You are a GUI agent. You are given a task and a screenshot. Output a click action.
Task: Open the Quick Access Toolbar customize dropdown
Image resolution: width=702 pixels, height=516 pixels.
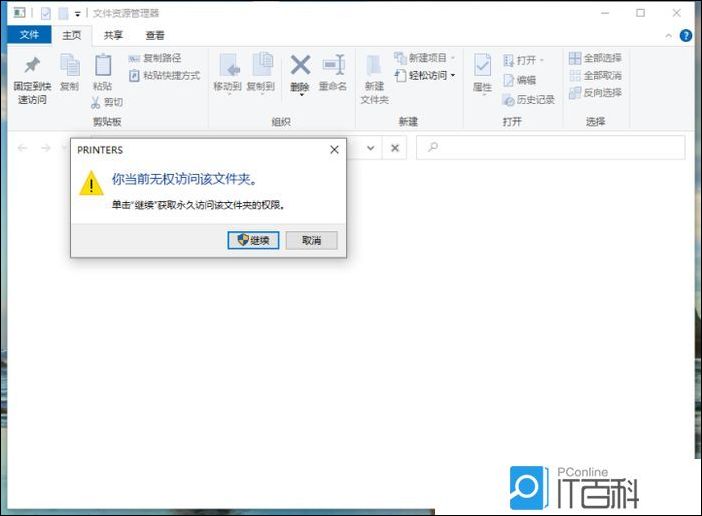77,14
